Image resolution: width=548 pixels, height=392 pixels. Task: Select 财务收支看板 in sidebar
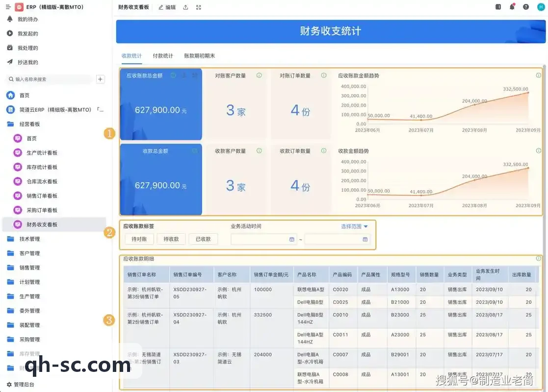(x=54, y=224)
